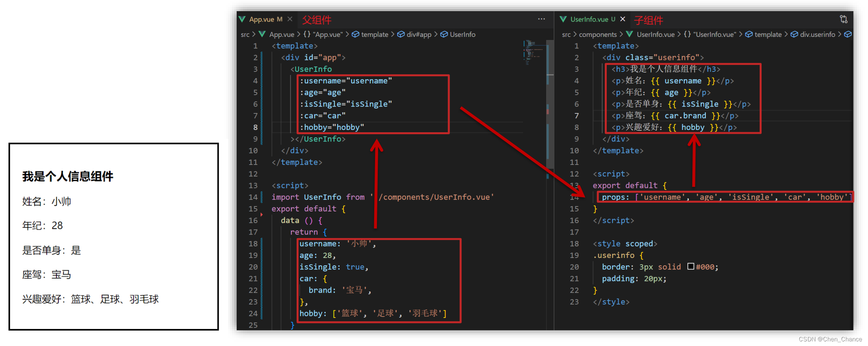Click the minimap in the App.vue editor
Viewport: 868px width, 346px height.
(x=534, y=52)
